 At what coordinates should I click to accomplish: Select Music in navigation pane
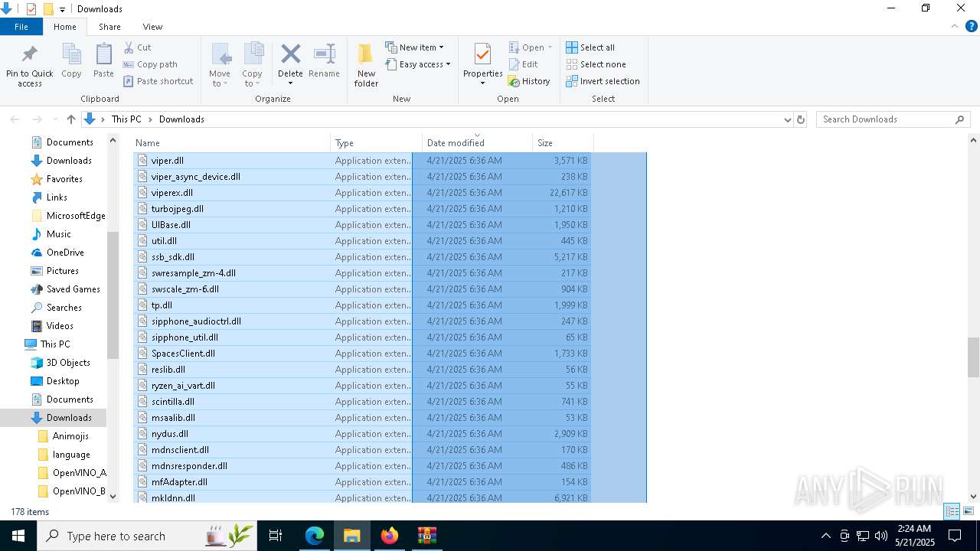(x=58, y=234)
